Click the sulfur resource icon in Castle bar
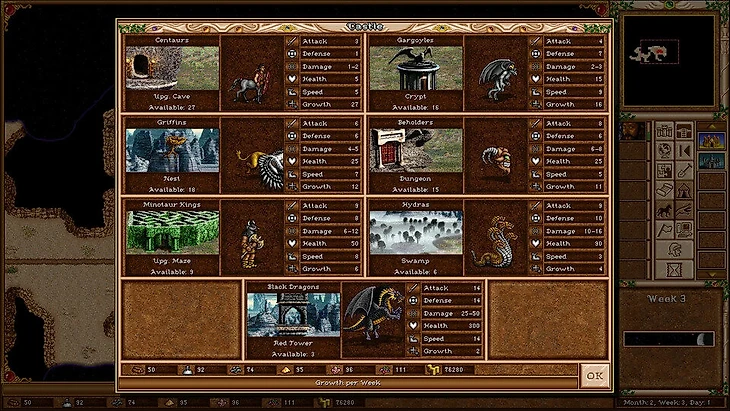Viewport: 730px width, 411px height. pyautogui.click(x=286, y=370)
